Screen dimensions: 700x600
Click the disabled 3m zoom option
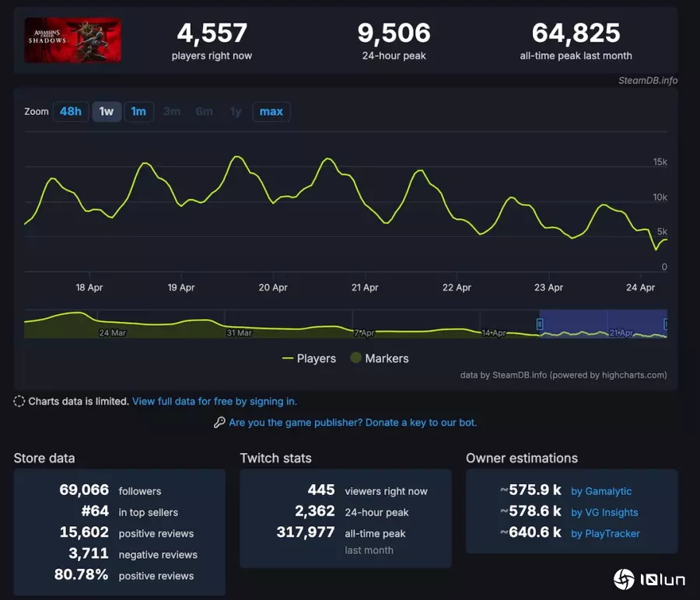point(172,111)
